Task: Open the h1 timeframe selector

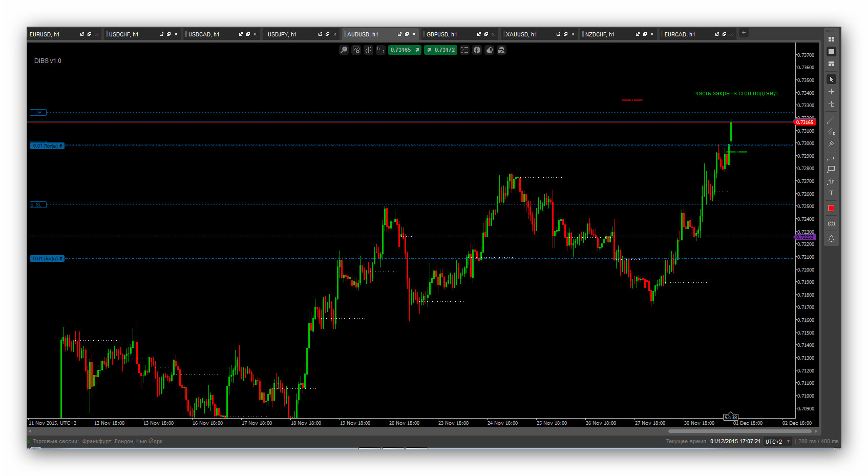Action: pos(380,50)
